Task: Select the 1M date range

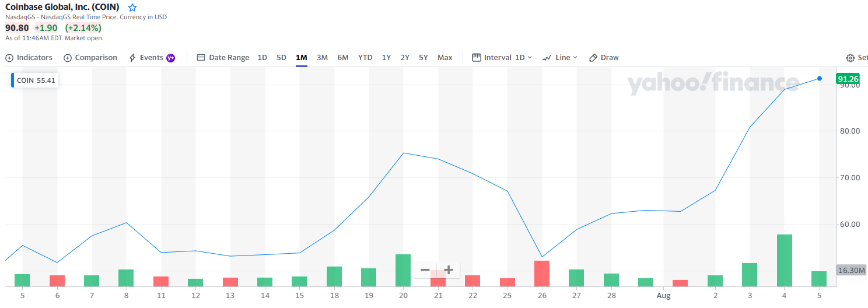Action: coord(302,58)
